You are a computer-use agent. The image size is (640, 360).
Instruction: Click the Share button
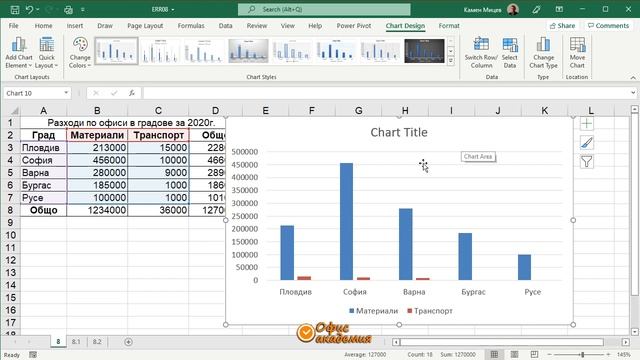[x=562, y=26]
